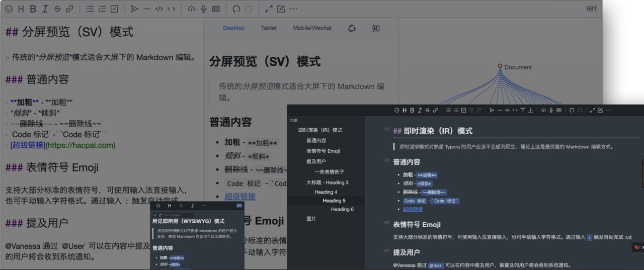Select Heading 5 in the outline panel
Image resolution: width=644 pixels, height=270 pixels.
pos(334,201)
